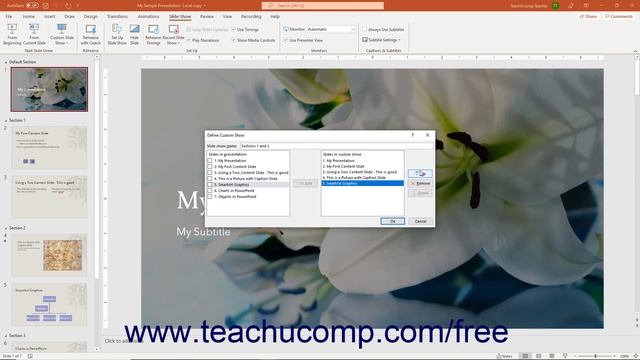Click Notes button in status bar
This screenshot has width=640, height=360.
[x=505, y=356]
